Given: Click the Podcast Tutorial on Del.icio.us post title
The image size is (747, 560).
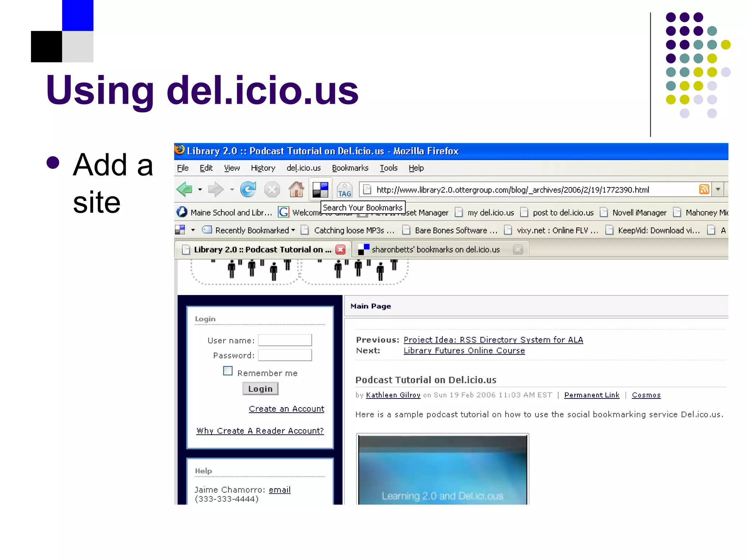Looking at the screenshot, I should point(426,380).
